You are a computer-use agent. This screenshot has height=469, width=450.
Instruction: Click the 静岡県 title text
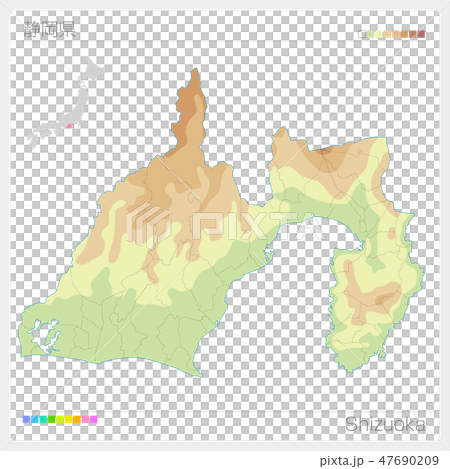coord(50,29)
